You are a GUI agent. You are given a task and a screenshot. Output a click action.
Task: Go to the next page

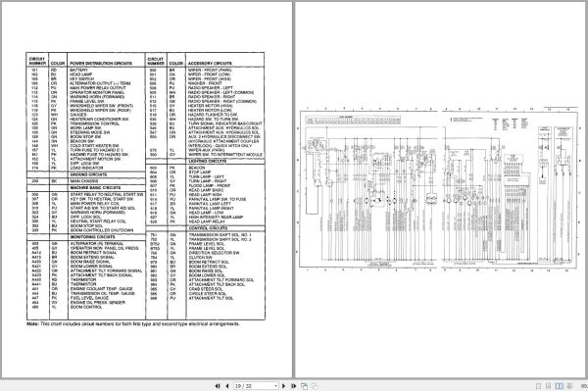tap(284, 386)
